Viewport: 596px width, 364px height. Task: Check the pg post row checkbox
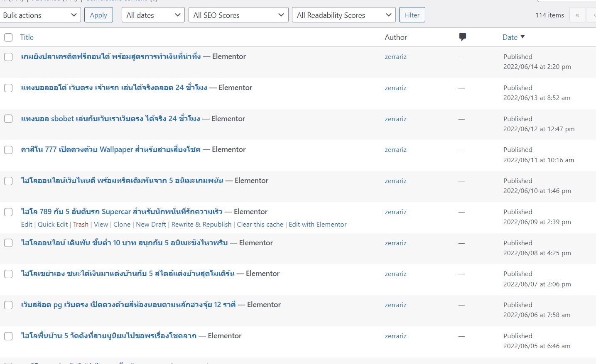pos(8,305)
